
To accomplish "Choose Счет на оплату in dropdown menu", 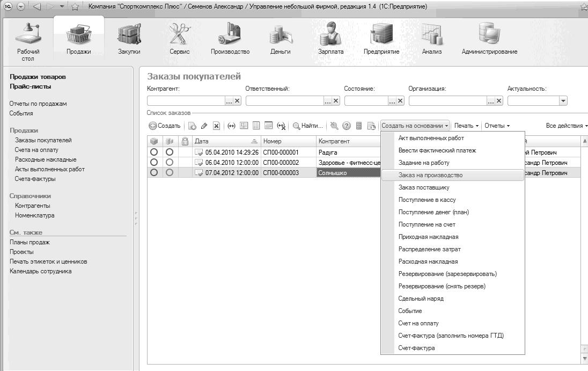I will click(x=418, y=323).
